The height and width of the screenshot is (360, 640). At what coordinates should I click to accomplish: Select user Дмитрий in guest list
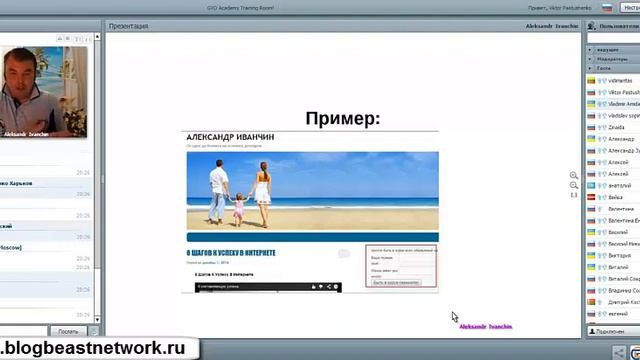624,302
